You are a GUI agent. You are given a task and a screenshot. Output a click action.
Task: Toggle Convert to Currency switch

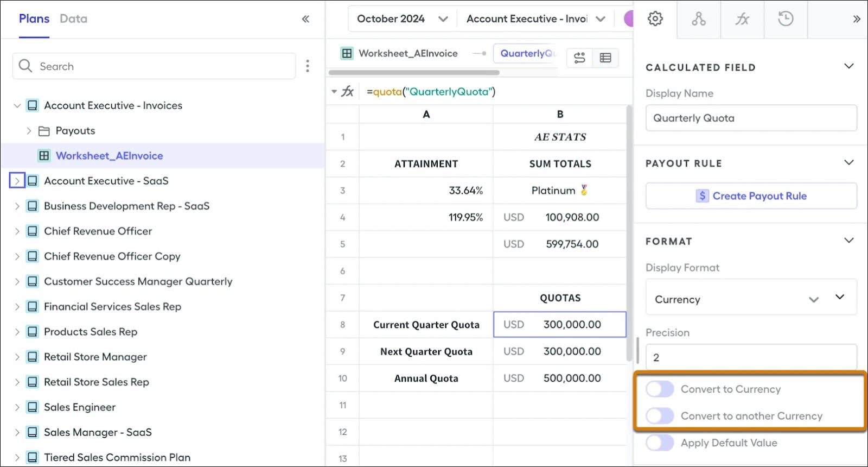[660, 389]
